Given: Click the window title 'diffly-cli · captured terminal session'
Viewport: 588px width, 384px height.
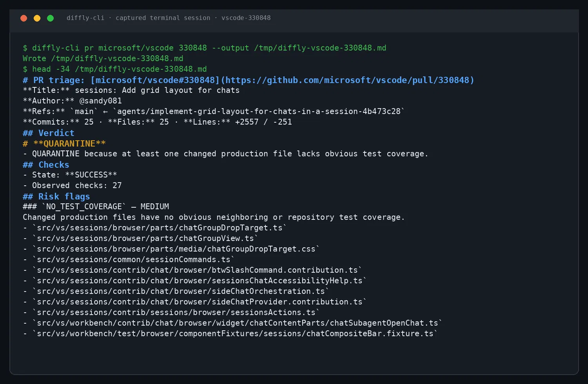Looking at the screenshot, I should pos(169,18).
